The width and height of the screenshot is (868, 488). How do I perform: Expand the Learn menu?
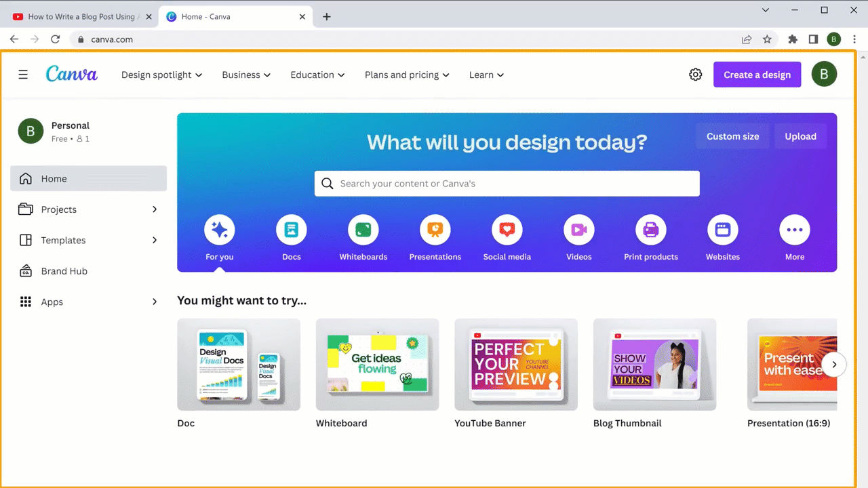tap(486, 75)
